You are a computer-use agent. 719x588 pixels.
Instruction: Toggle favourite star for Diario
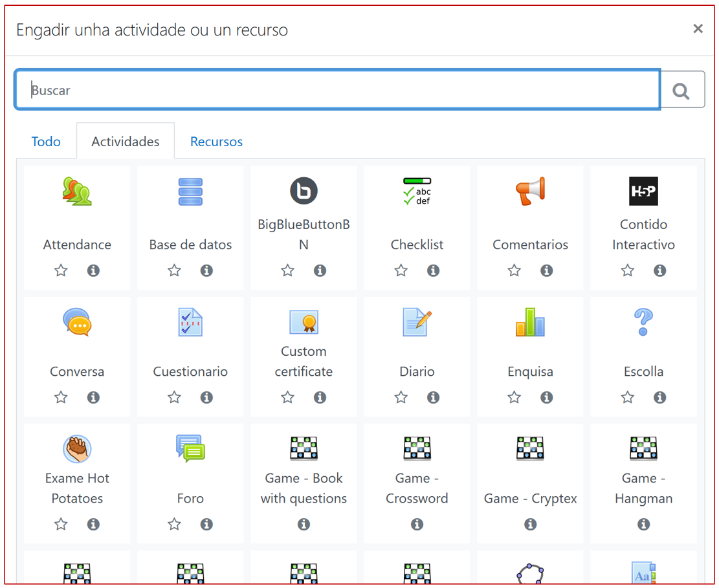(401, 397)
